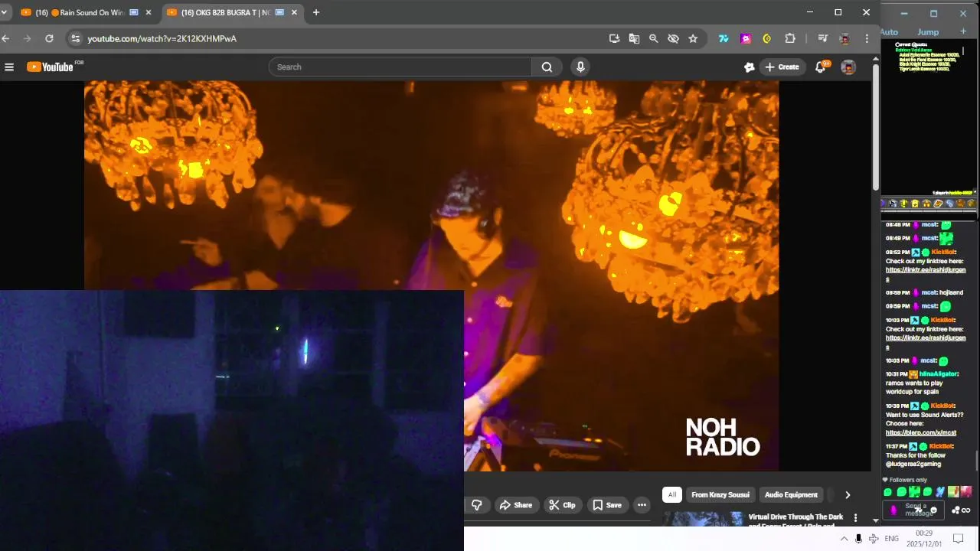Open options for Virtual Drive video suggestion
The image size is (980, 551).
point(855,518)
